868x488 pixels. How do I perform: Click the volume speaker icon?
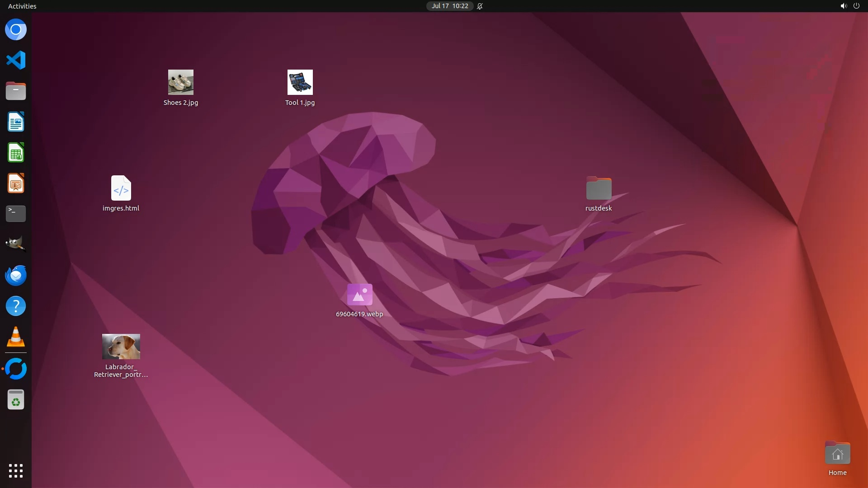[x=843, y=6]
